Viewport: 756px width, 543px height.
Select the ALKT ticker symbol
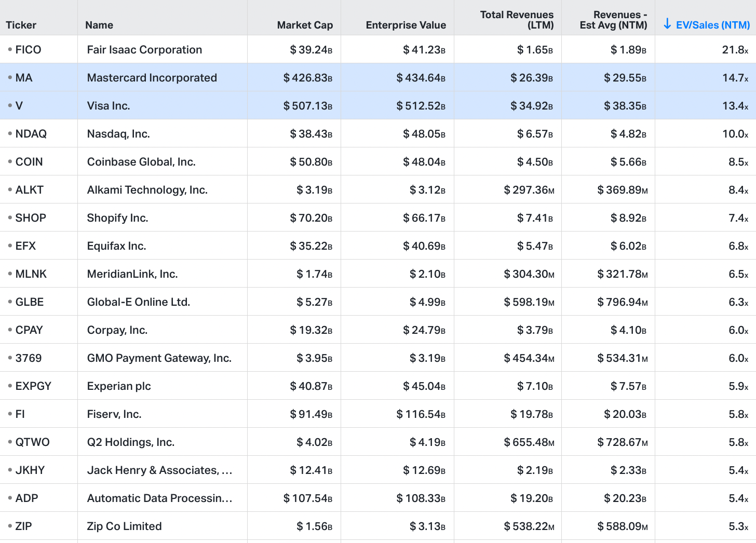pos(30,190)
